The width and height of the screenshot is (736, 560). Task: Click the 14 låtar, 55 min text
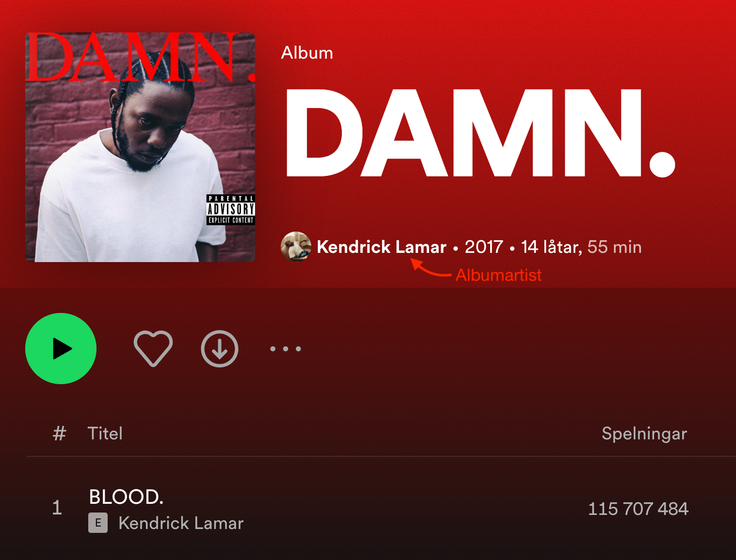[x=581, y=247]
